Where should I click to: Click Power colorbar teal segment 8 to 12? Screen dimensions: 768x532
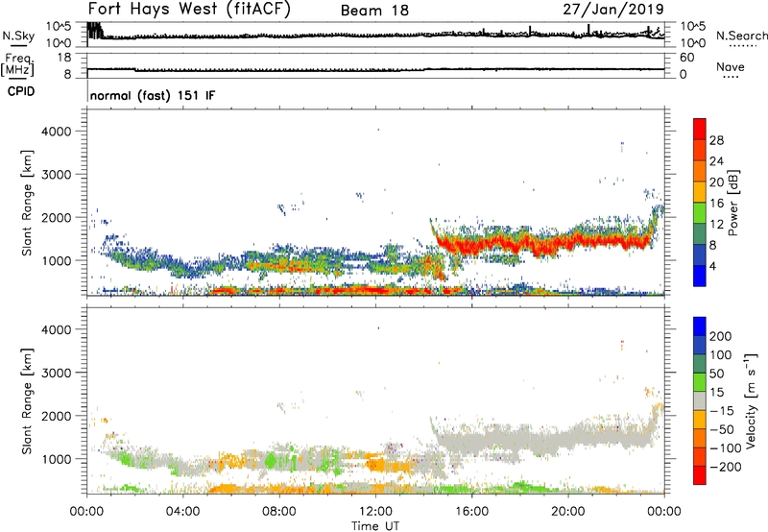700,234
